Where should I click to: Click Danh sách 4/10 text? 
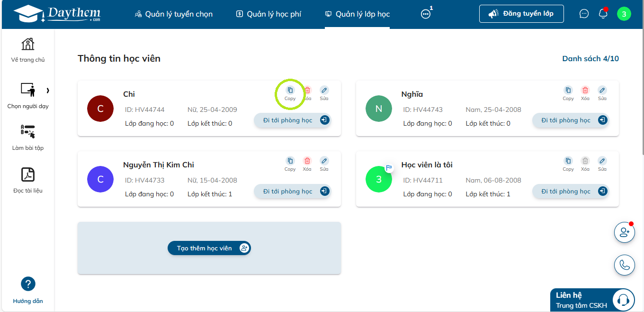(590, 59)
